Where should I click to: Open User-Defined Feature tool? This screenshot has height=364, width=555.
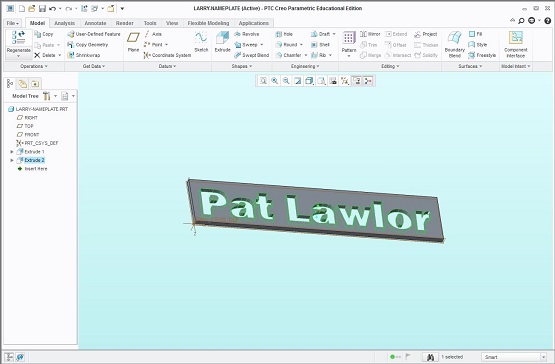pos(94,34)
